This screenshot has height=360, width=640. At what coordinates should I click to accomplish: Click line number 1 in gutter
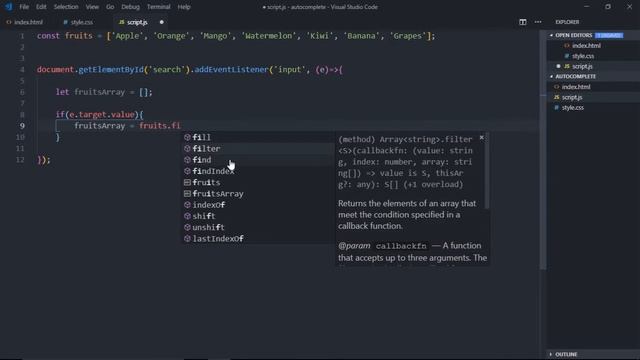point(22,36)
